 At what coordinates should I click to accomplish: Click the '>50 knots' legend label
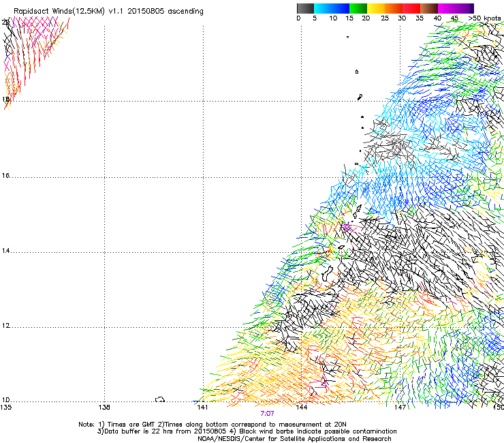click(x=484, y=18)
